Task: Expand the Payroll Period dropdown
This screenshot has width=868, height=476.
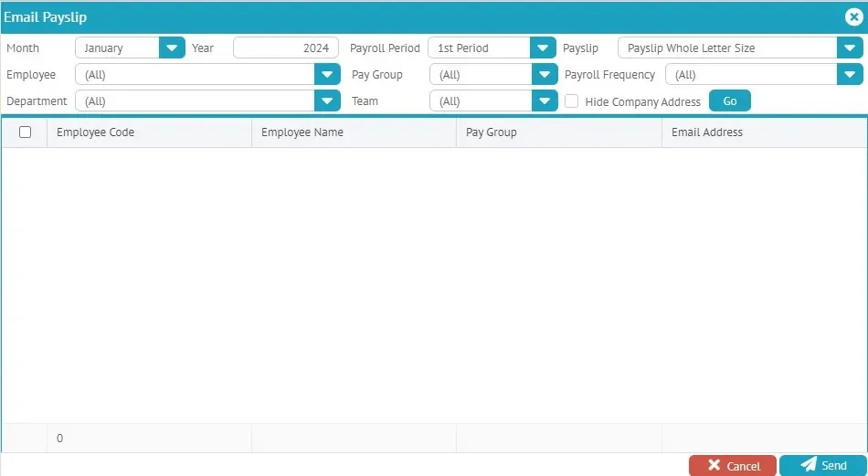Action: click(x=543, y=48)
